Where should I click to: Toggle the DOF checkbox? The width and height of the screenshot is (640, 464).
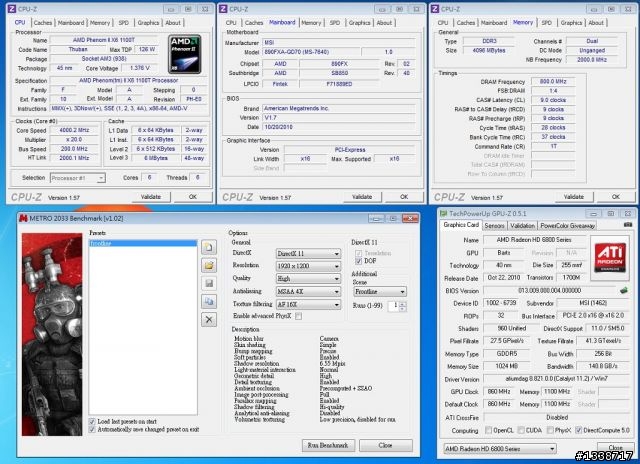(x=358, y=261)
